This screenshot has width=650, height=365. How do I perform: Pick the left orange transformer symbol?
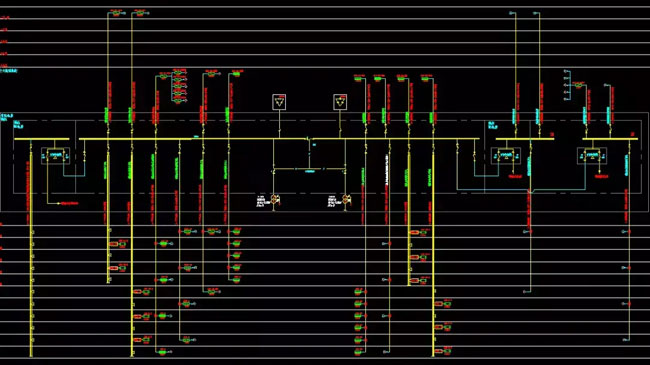tap(274, 200)
